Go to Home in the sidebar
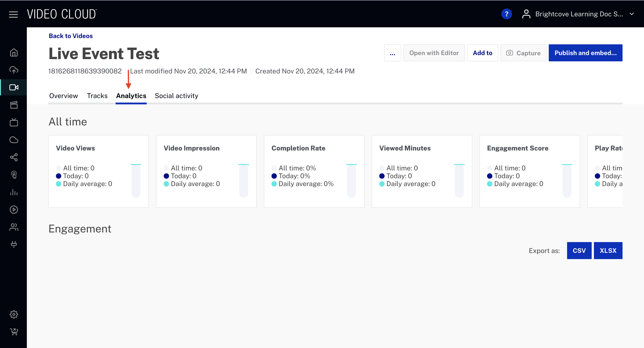This screenshot has height=348, width=644. coord(14,53)
